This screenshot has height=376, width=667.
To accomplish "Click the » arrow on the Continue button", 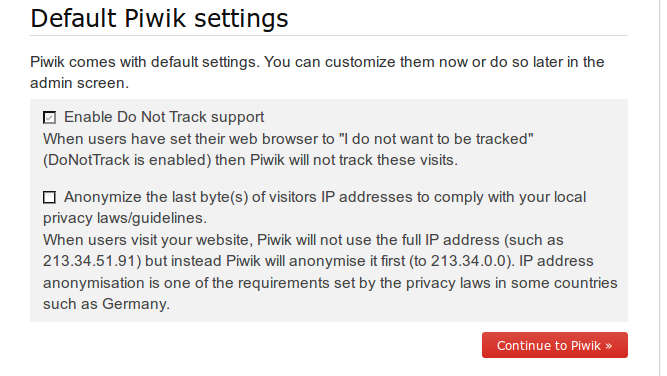I will coord(608,346).
